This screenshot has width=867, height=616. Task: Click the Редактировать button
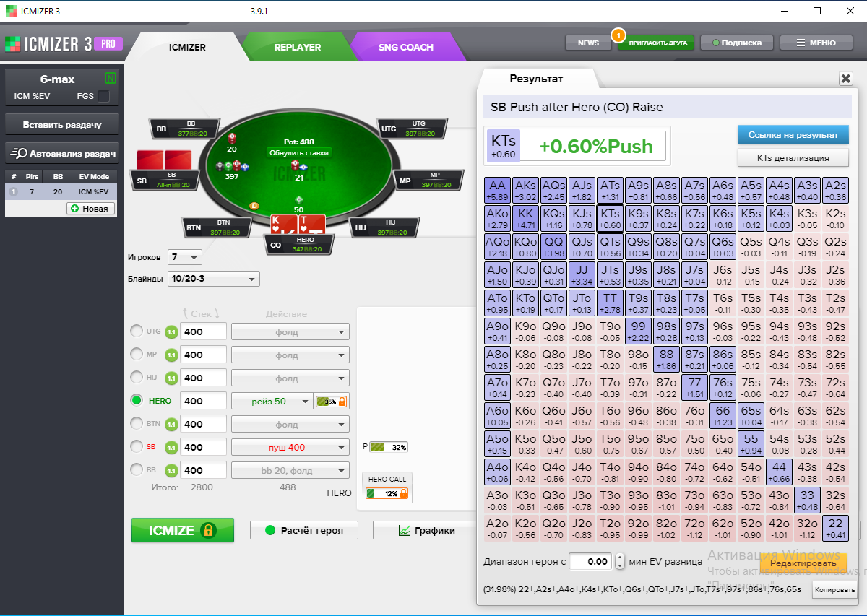[803, 563]
